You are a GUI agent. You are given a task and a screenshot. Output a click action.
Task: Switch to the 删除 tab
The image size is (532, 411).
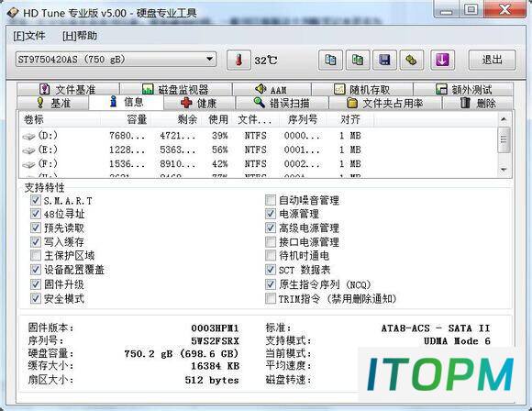click(x=478, y=103)
